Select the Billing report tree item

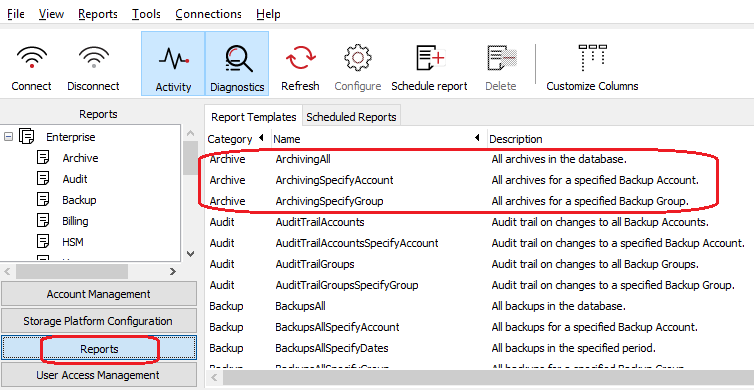(75, 221)
